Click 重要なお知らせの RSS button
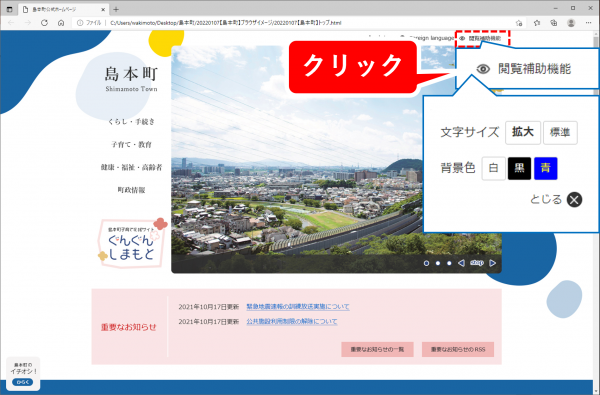This screenshot has height=395, width=600. [458, 349]
